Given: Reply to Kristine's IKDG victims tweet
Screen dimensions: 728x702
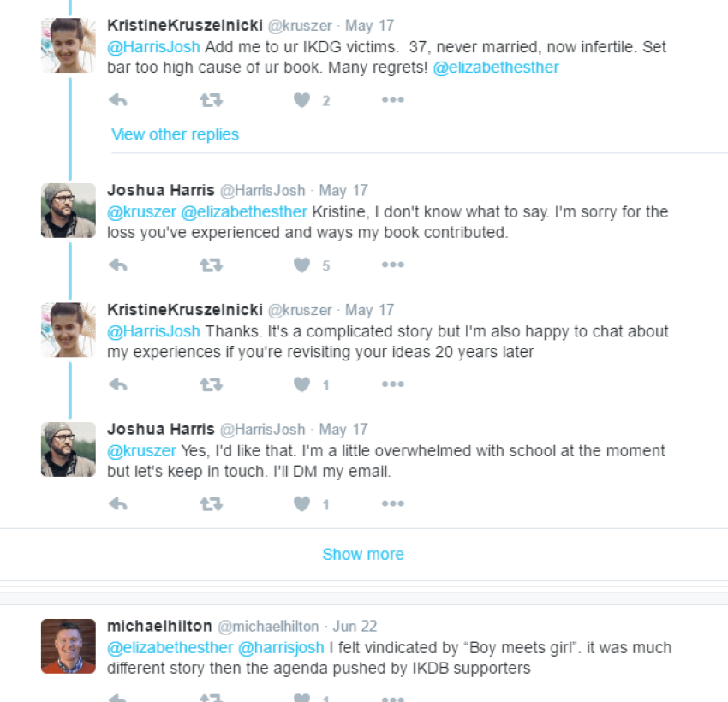Looking at the screenshot, I should tap(118, 100).
